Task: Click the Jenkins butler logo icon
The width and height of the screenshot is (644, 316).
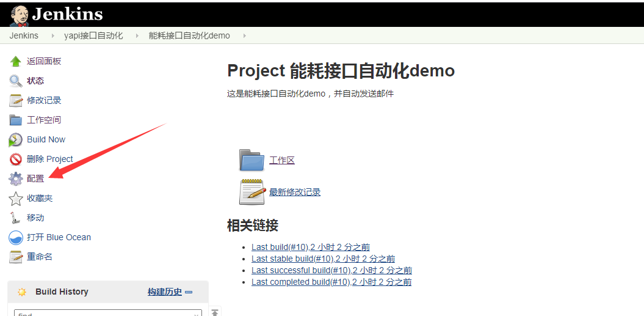Action: coord(18,16)
